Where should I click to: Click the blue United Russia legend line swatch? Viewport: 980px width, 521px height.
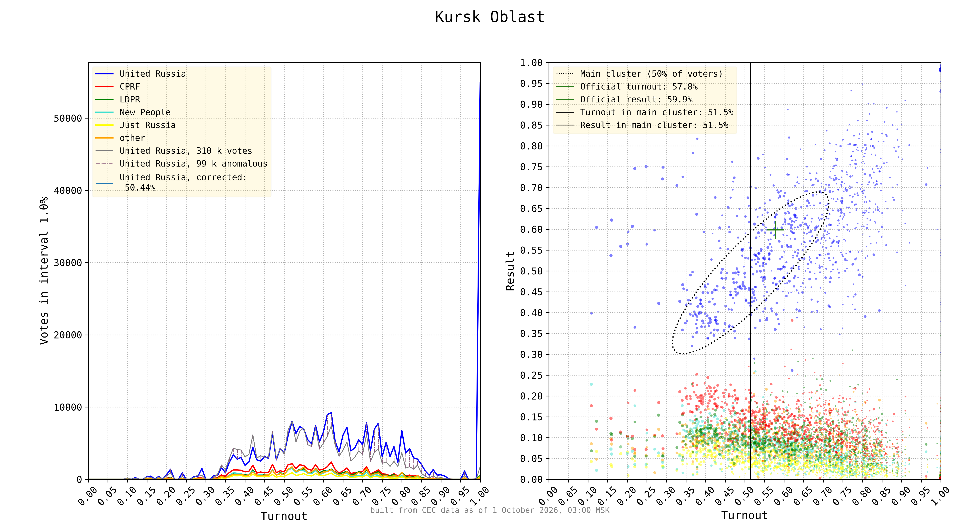(x=105, y=74)
